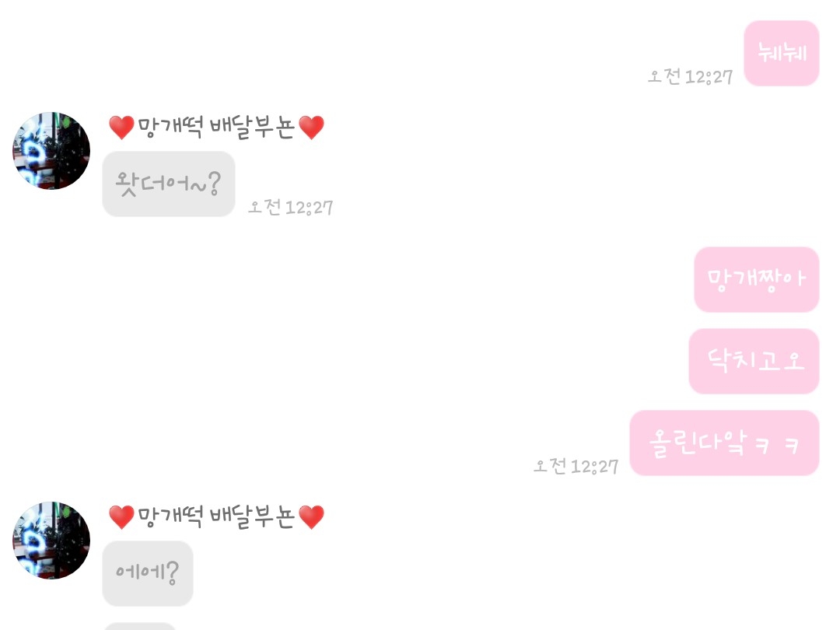Image resolution: width=840 pixels, height=630 pixels.
Task: Select the gray '왓더어~?' message bubble
Action: click(x=169, y=184)
